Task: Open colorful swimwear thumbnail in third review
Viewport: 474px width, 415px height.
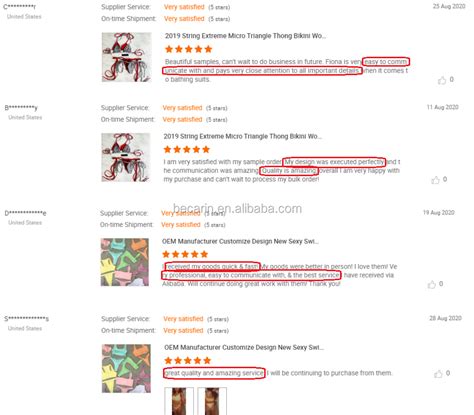Action: coord(125,262)
